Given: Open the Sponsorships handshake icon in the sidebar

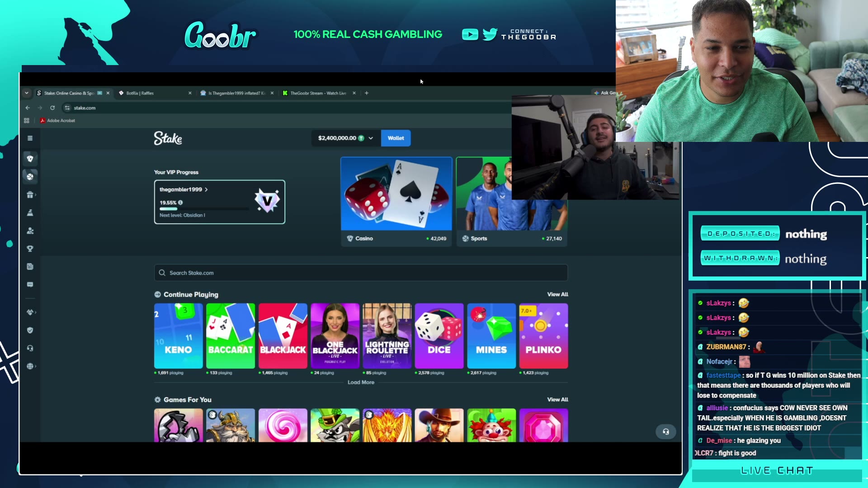Looking at the screenshot, I should [30, 312].
